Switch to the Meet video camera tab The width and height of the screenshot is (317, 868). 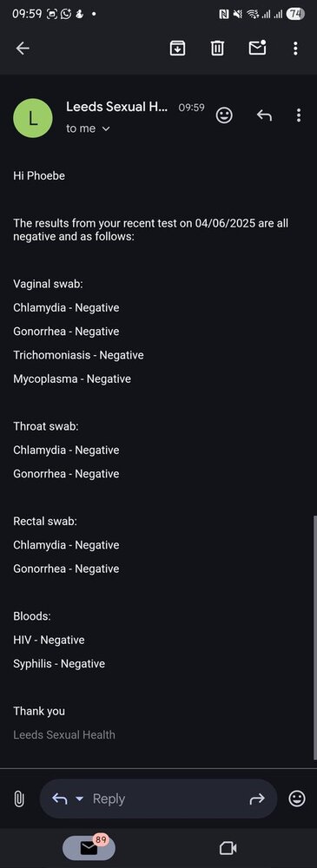(x=228, y=848)
